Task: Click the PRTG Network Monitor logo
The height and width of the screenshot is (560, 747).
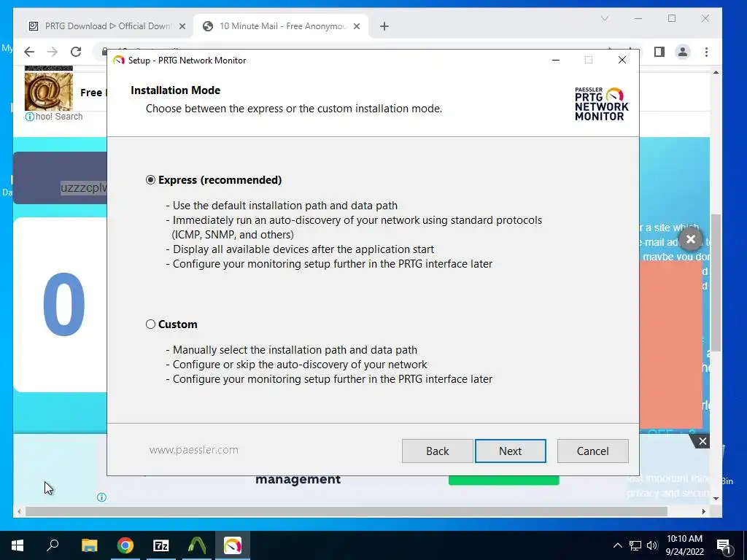Action: tap(601, 104)
